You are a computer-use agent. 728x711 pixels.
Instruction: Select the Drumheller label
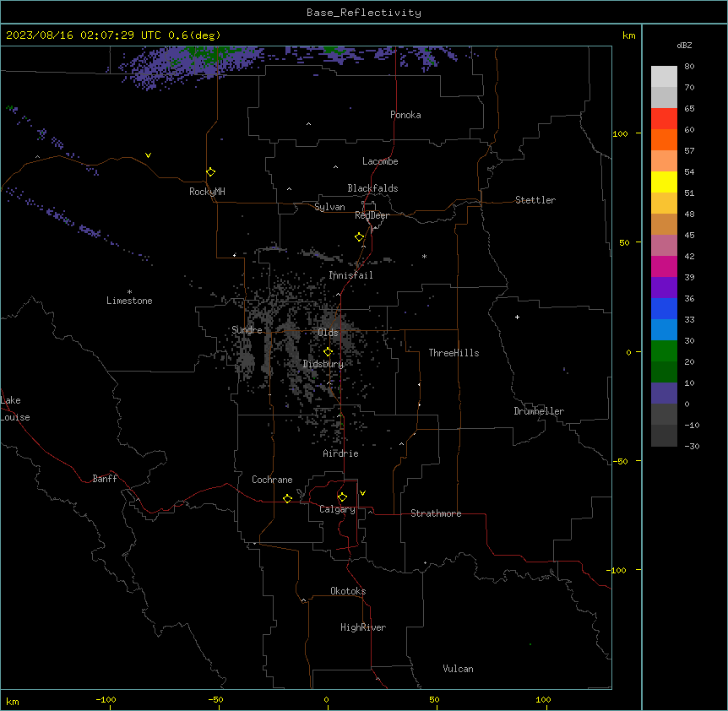click(539, 411)
